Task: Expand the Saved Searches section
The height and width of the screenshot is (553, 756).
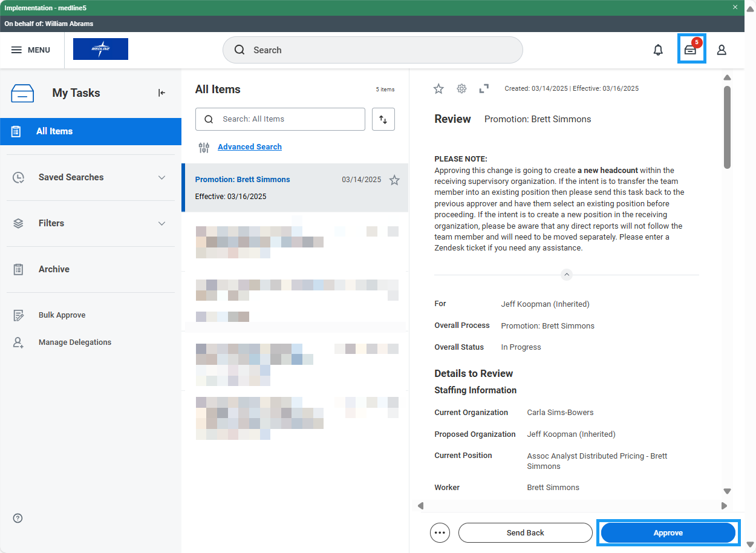Action: 161,177
